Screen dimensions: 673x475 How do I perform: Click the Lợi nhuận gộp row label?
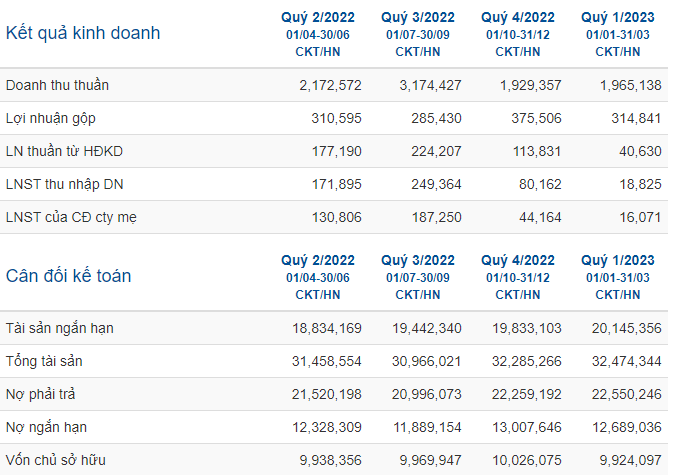pyautogui.click(x=51, y=118)
